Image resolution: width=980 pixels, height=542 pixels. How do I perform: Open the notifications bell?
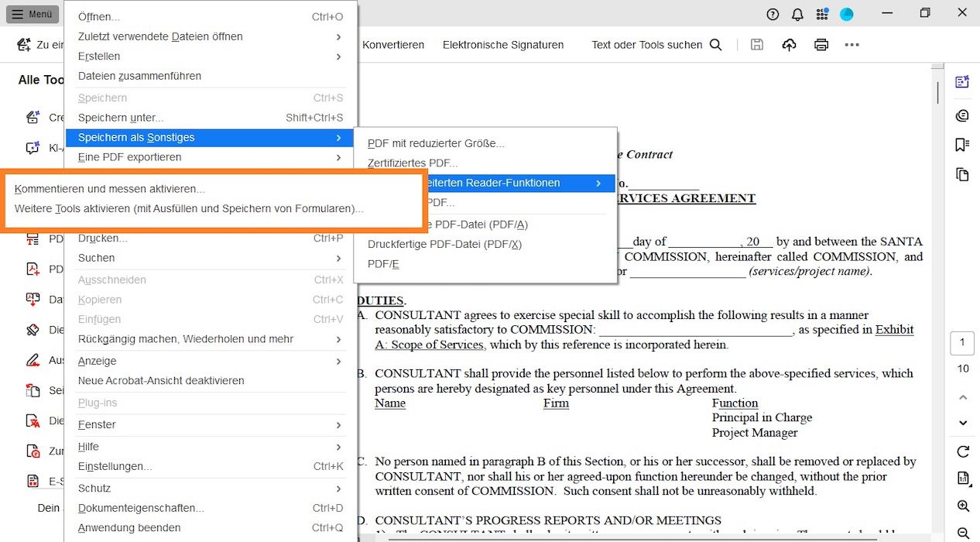(x=797, y=13)
